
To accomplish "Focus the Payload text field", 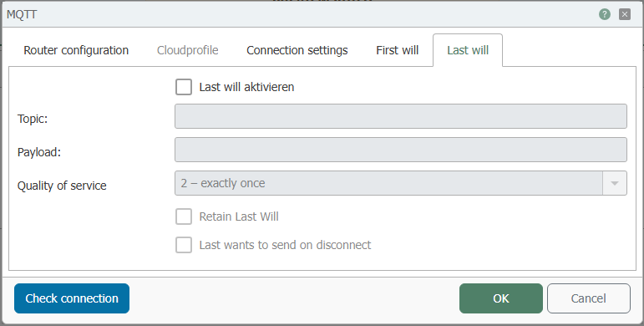I will [401, 150].
